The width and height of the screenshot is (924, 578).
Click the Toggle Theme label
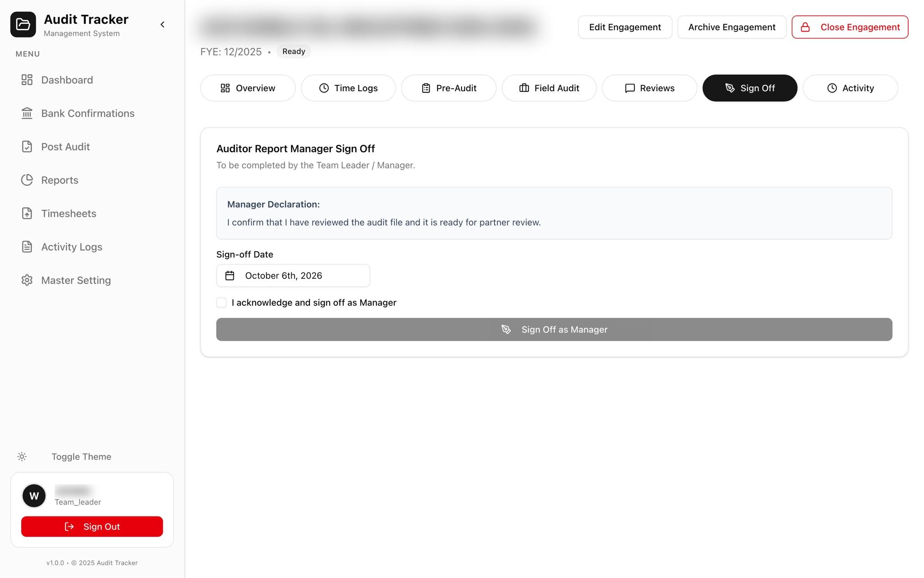pos(81,457)
